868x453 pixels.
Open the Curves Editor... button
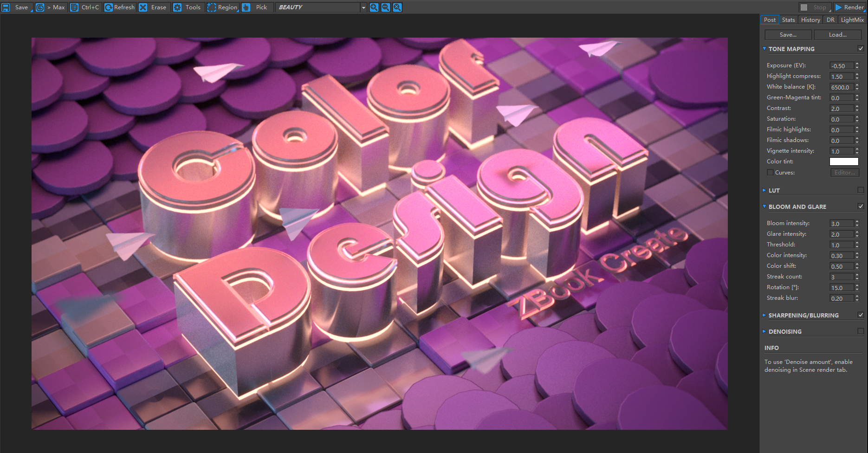[x=845, y=173]
